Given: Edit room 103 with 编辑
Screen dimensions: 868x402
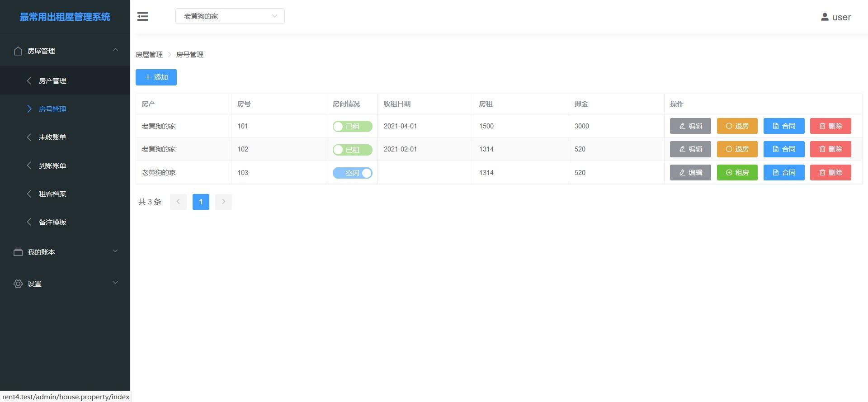Looking at the screenshot, I should (690, 173).
